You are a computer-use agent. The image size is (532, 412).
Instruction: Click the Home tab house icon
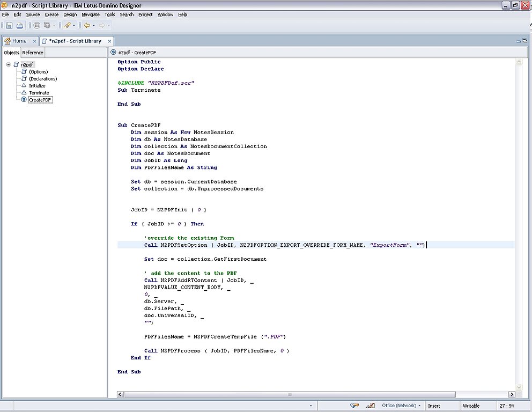[x=8, y=41]
